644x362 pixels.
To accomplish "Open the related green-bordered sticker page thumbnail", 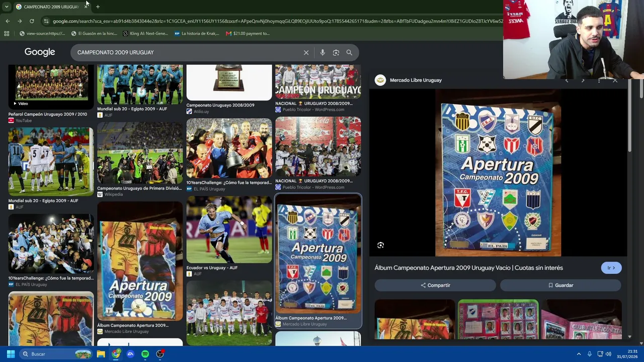I will point(498,320).
